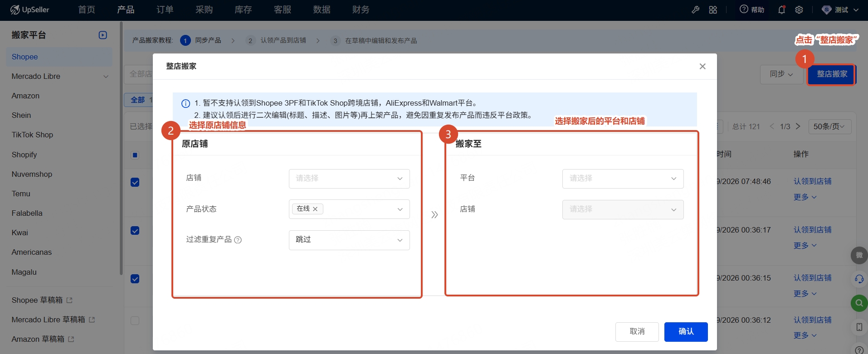Viewport: 868px width, 354px height.
Task: Open the 数据 top menu
Action: pyautogui.click(x=322, y=10)
